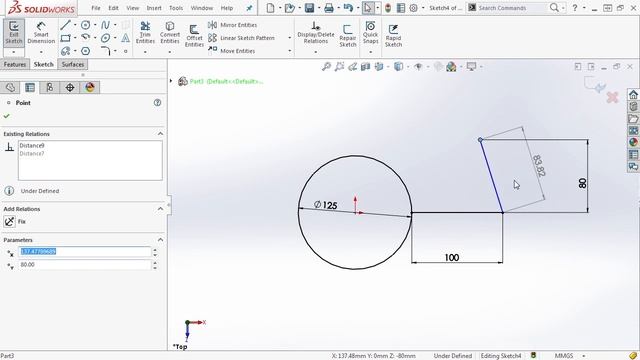Toggle the Rapid Sketch tool
Screen dimensions: 640x360
[393, 36]
